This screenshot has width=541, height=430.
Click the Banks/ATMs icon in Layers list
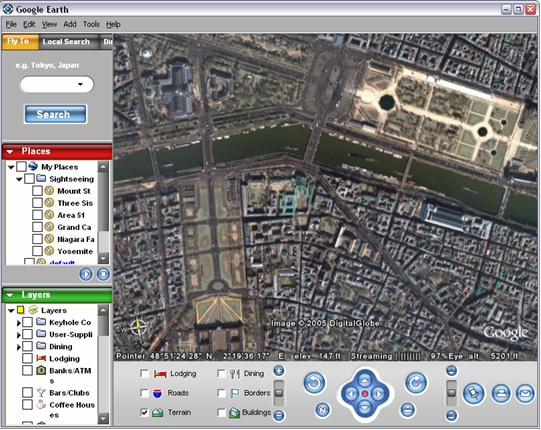41,371
